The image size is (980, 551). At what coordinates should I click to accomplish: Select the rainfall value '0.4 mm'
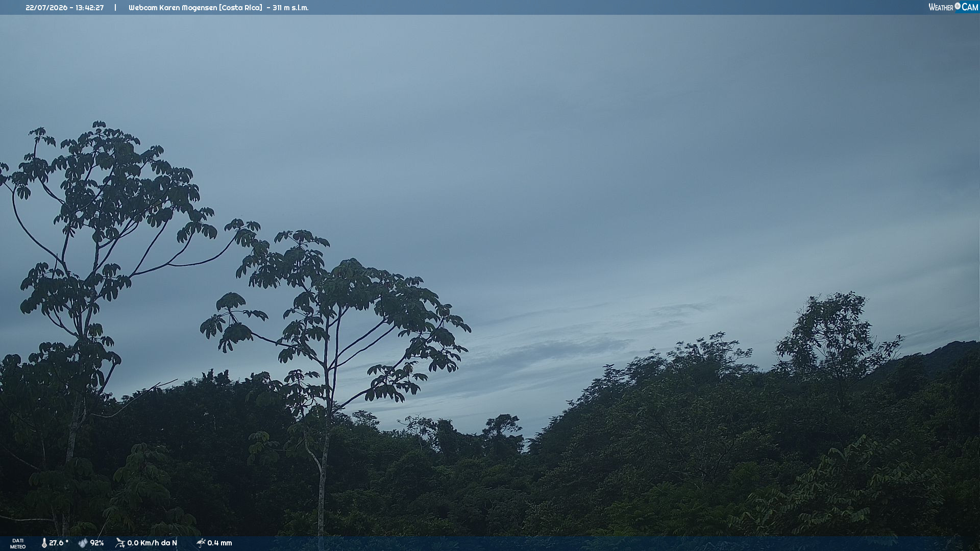click(x=219, y=543)
